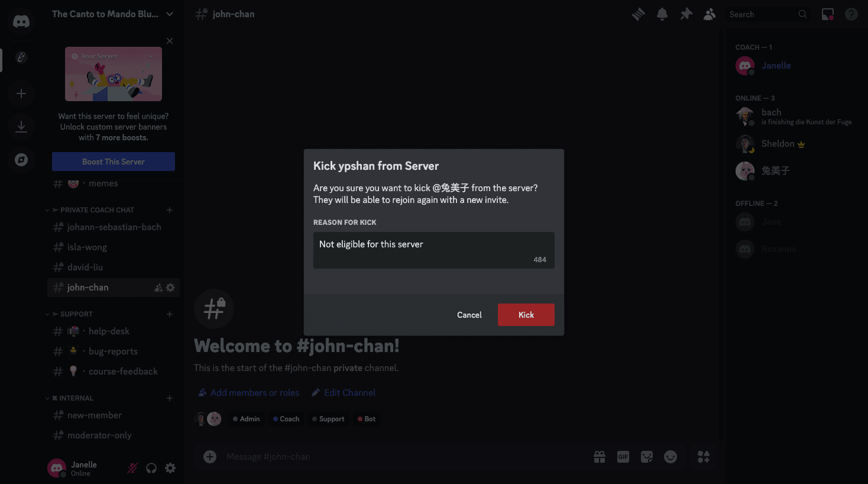Open the memes channel
Image resolution: width=868 pixels, height=484 pixels.
point(113,183)
